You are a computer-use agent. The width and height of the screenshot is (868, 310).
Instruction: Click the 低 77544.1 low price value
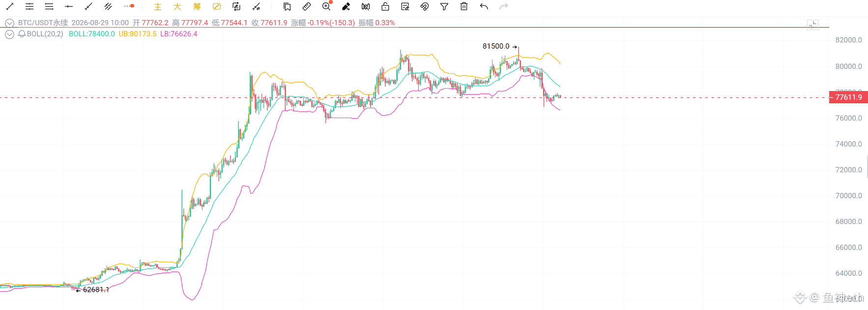[230, 23]
